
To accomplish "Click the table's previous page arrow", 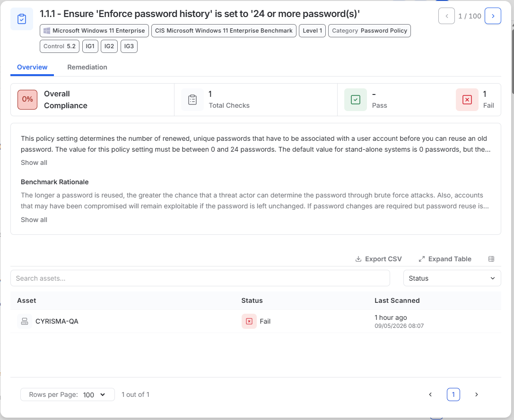I will (x=430, y=394).
